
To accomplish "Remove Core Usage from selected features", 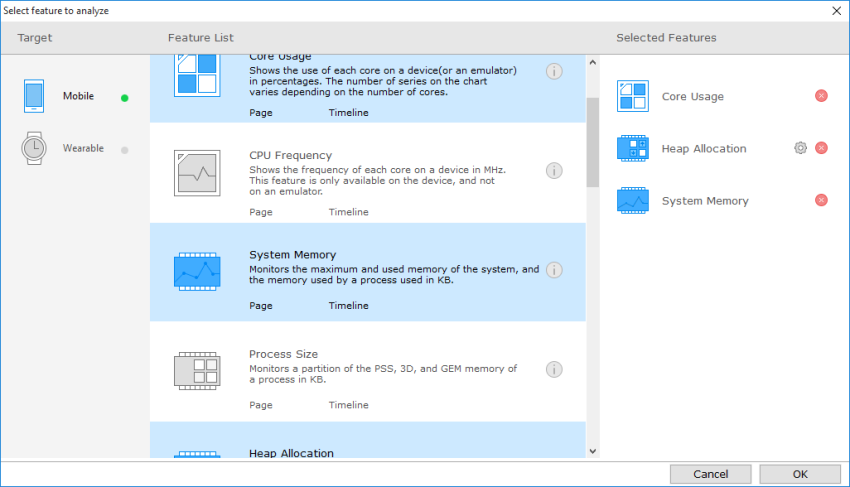I will (x=821, y=96).
